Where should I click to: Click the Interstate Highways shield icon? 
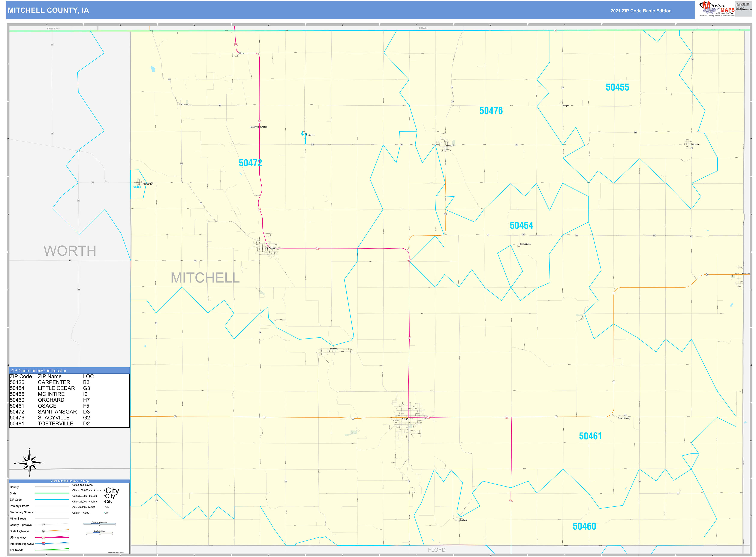44,544
